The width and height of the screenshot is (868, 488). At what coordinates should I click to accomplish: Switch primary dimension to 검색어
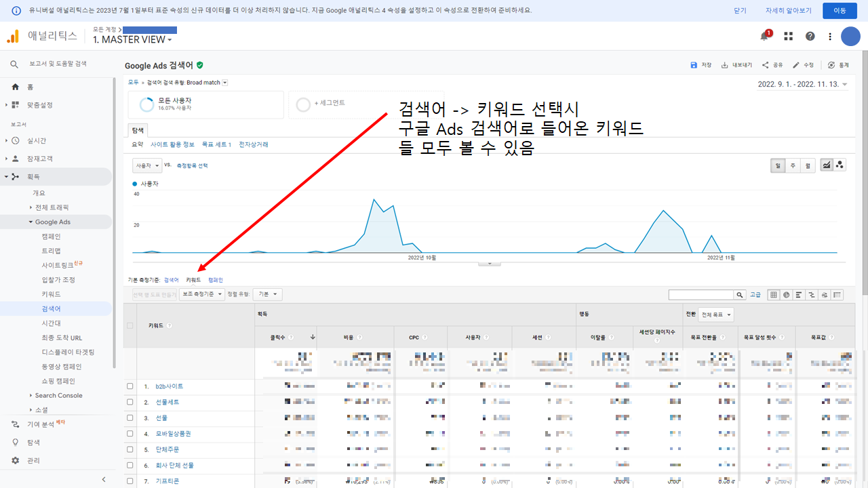[x=172, y=280]
